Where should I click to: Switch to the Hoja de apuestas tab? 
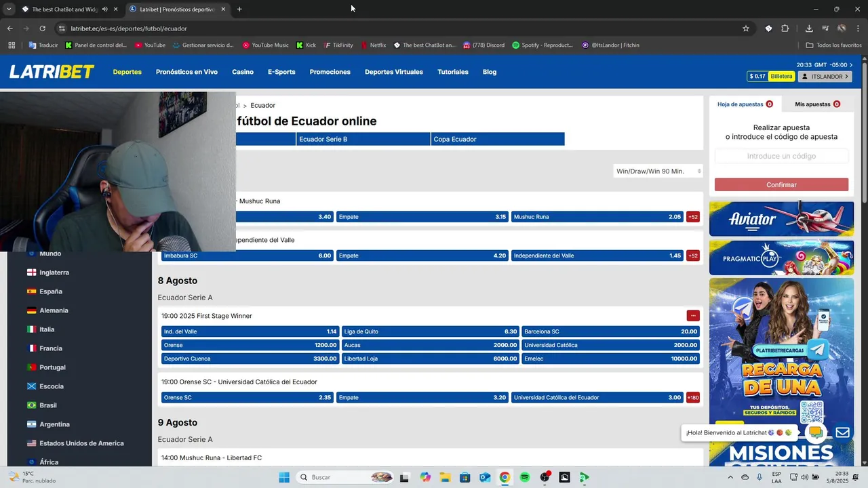coord(745,104)
